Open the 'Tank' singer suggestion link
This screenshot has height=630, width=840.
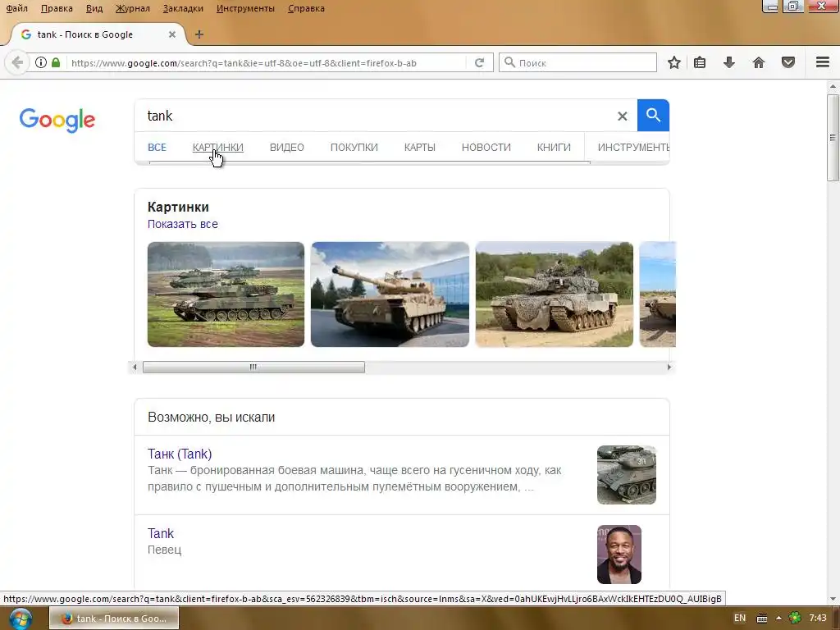pos(161,533)
